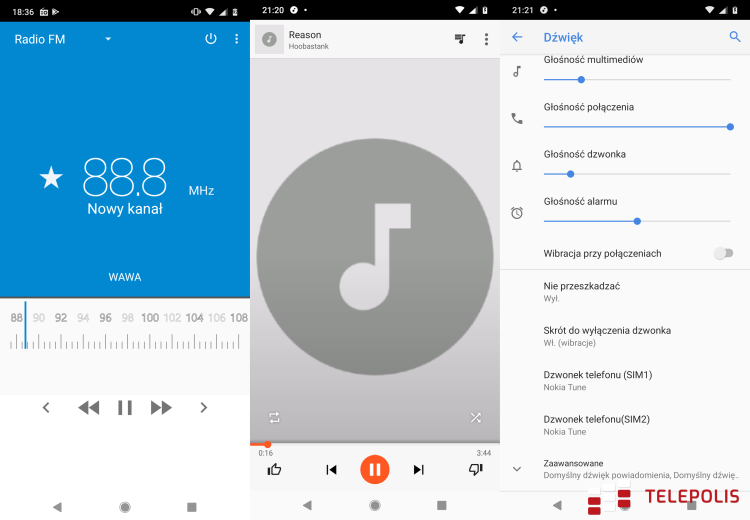Tap 100 on the frequency dial

click(150, 318)
